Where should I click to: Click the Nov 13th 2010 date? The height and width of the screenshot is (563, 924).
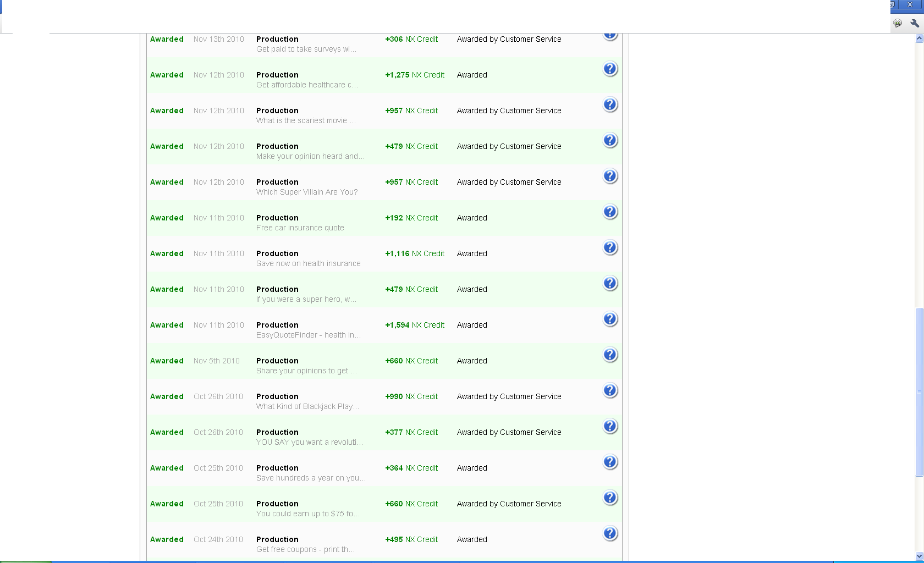click(219, 39)
